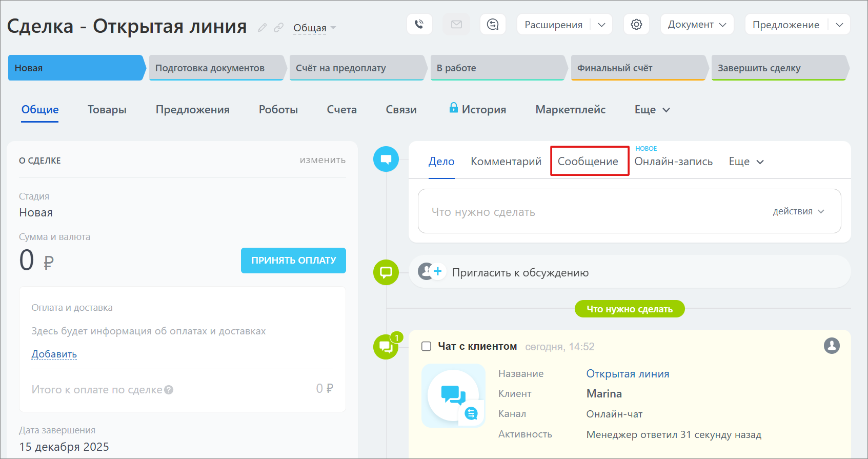Viewport: 868px width, 459px height.
Task: Click pencil icon to edit deal title
Action: point(262,28)
